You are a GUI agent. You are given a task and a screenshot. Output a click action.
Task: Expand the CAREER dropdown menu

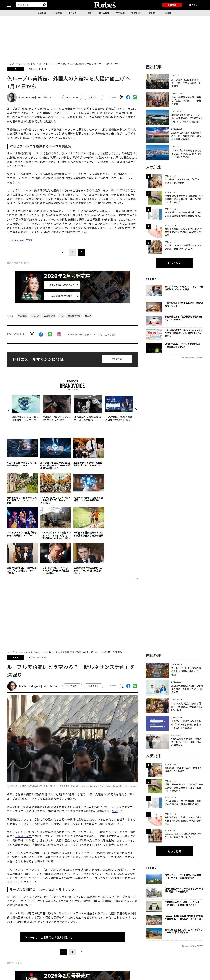pos(136,13)
